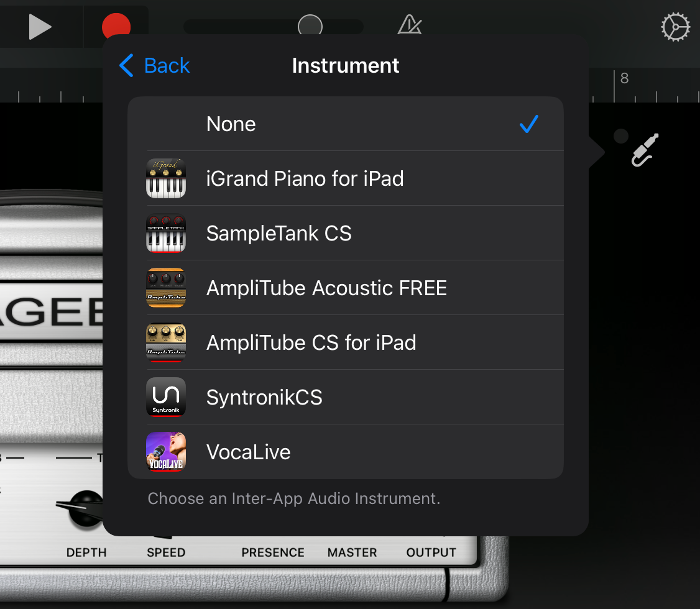Click bar 8 on the timeline ruler

click(x=625, y=78)
